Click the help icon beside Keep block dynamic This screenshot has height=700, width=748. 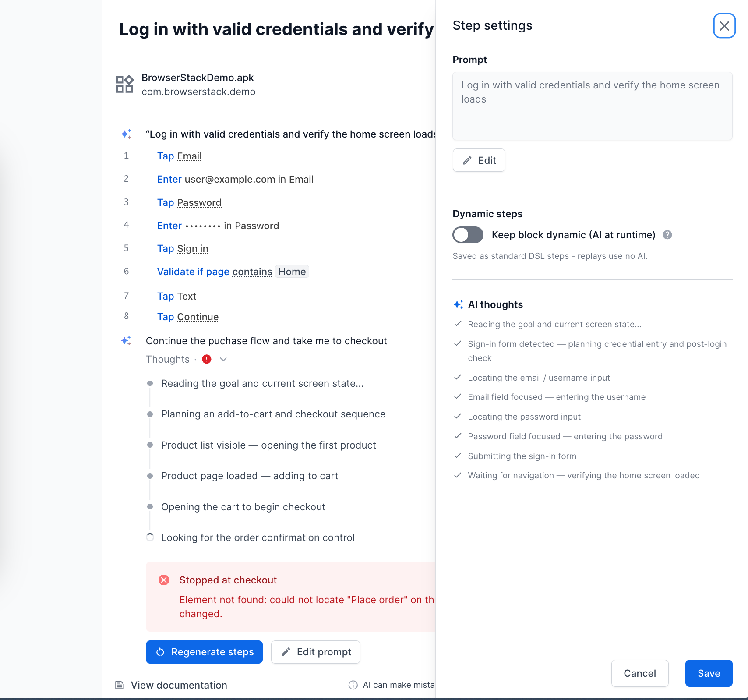(x=667, y=235)
